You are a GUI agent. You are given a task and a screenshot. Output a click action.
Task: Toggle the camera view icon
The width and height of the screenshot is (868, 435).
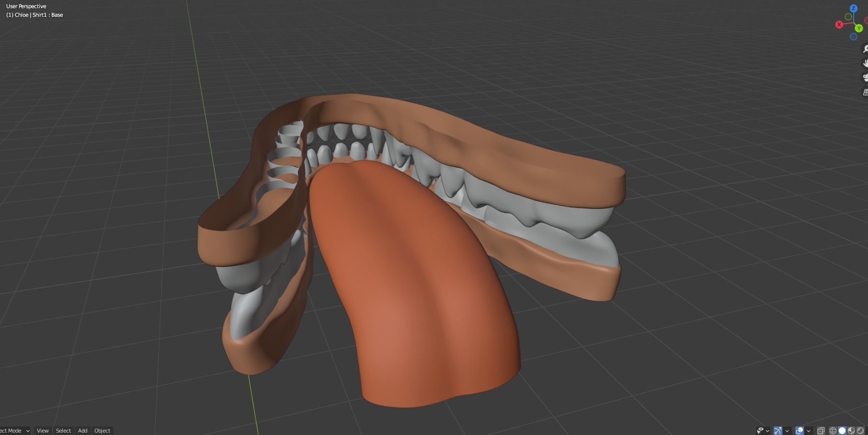[x=865, y=78]
